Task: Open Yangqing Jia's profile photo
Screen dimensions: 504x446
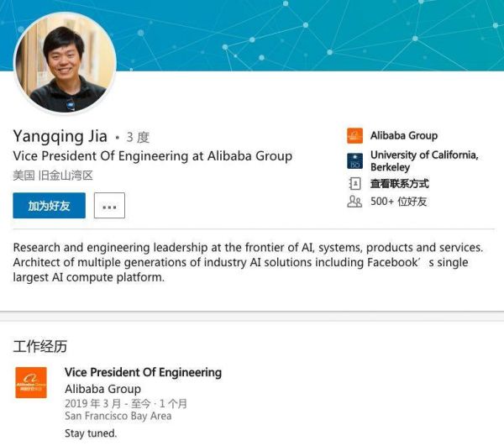Action: click(x=64, y=63)
